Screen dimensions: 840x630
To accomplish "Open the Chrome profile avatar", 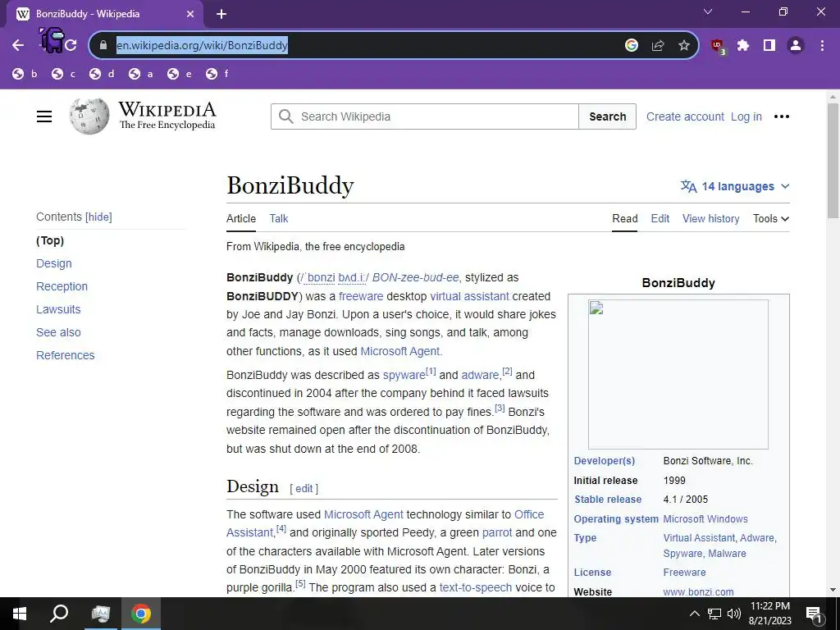I will (796, 45).
